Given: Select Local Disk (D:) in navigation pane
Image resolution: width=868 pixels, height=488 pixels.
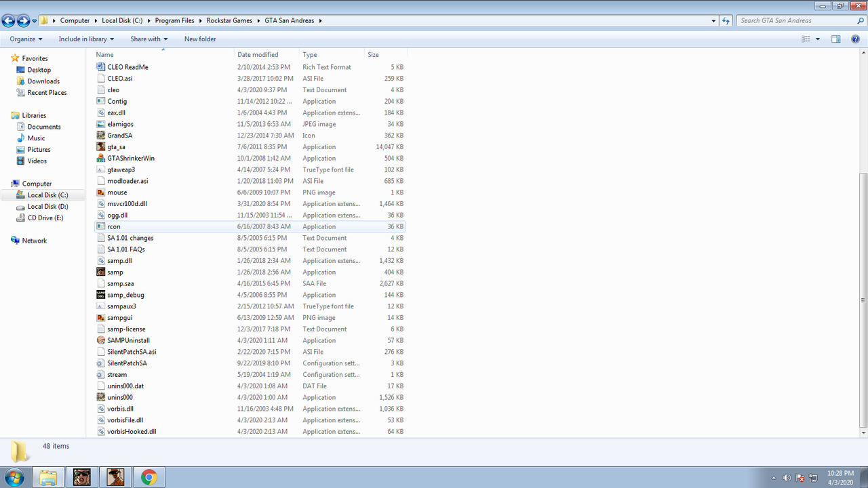Looking at the screenshot, I should [47, 207].
